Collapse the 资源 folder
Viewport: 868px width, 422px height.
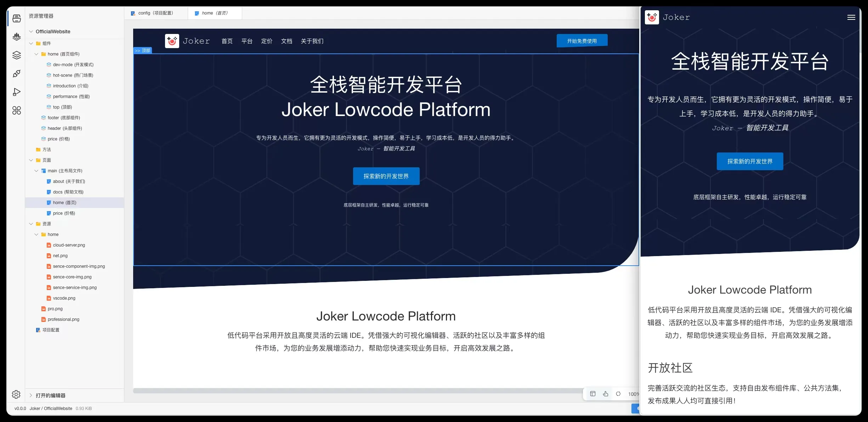click(31, 224)
